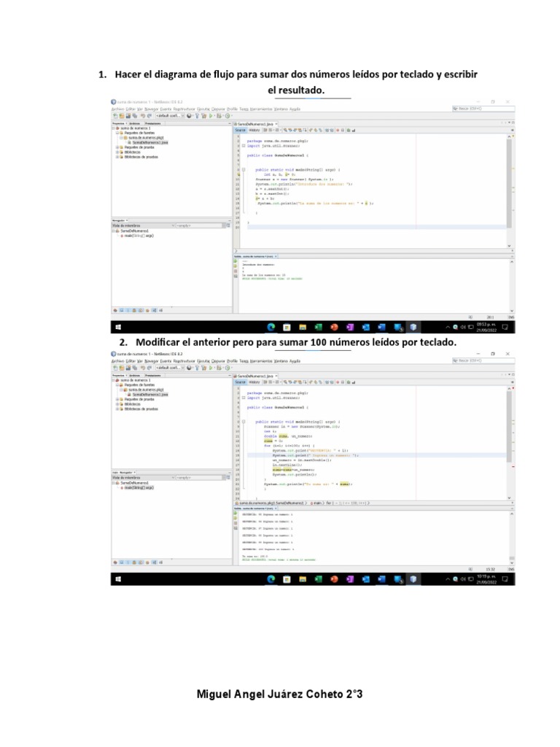Image resolution: width=560 pixels, height=747 pixels.
Task: Click Redo toolbar icon in exercise 2 screenshot
Action: [x=149, y=368]
